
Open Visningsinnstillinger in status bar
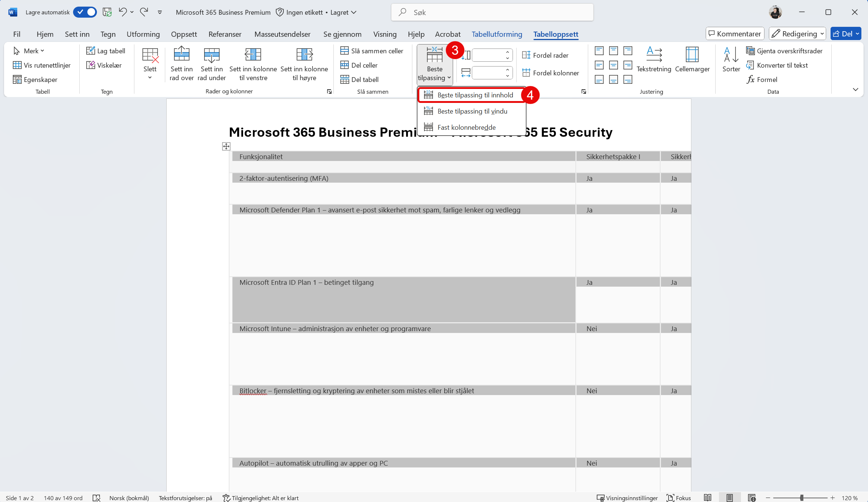click(x=627, y=498)
